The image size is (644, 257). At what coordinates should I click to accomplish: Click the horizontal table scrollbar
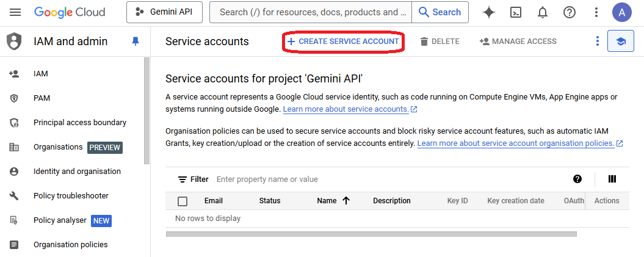pos(371,234)
